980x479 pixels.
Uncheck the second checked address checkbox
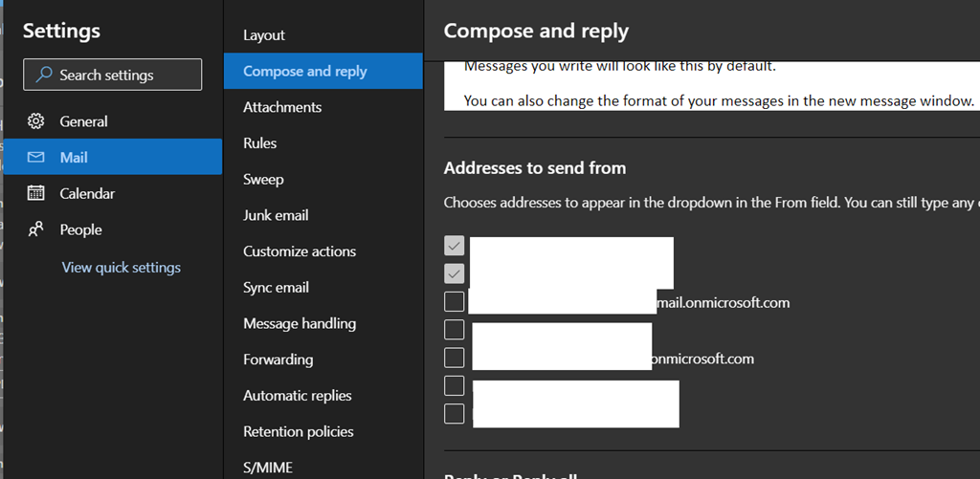[x=455, y=274]
